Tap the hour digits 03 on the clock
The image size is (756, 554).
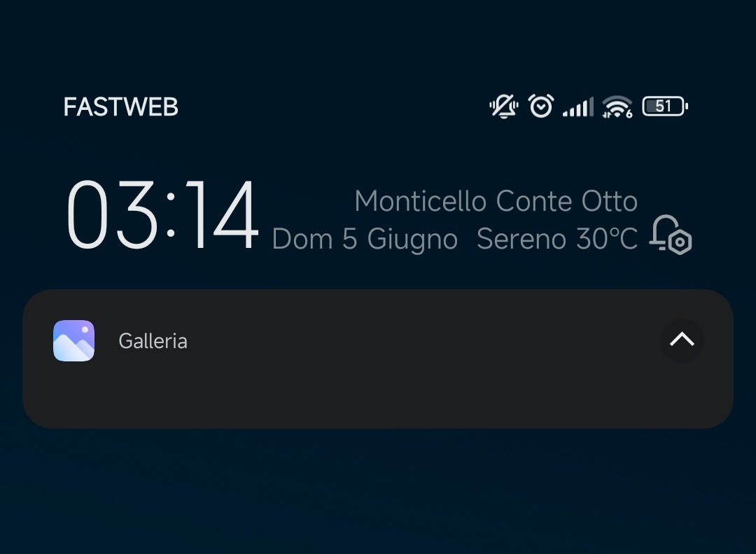pyautogui.click(x=112, y=214)
